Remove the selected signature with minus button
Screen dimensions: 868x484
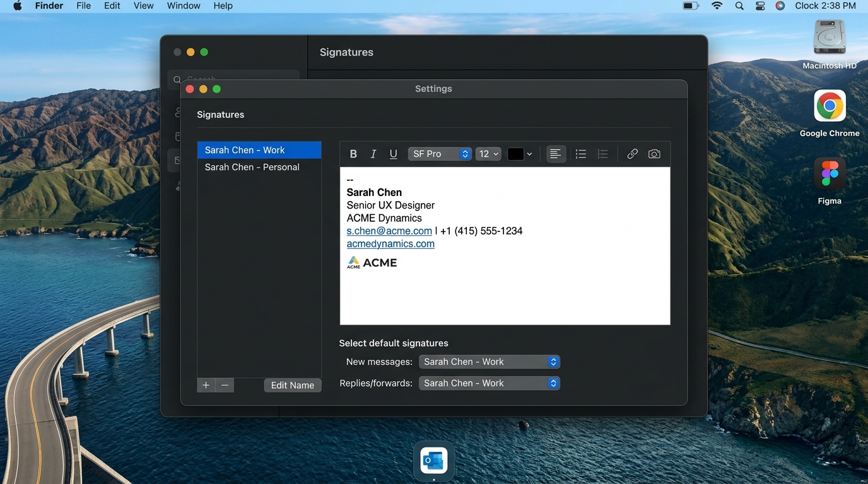(x=225, y=385)
